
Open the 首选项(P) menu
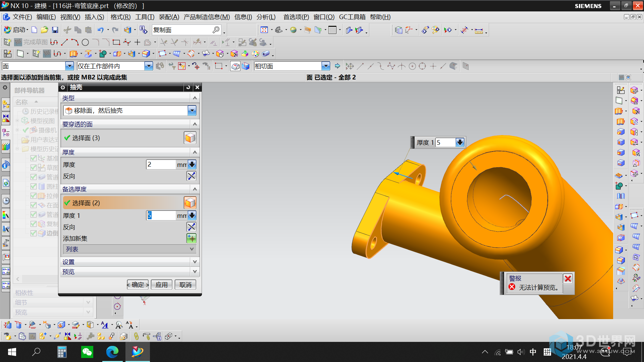[296, 17]
